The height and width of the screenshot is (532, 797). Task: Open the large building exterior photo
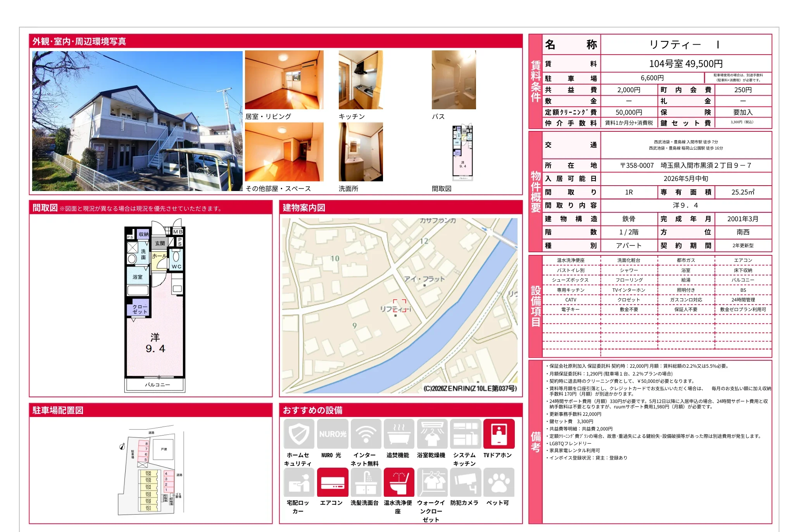137,121
